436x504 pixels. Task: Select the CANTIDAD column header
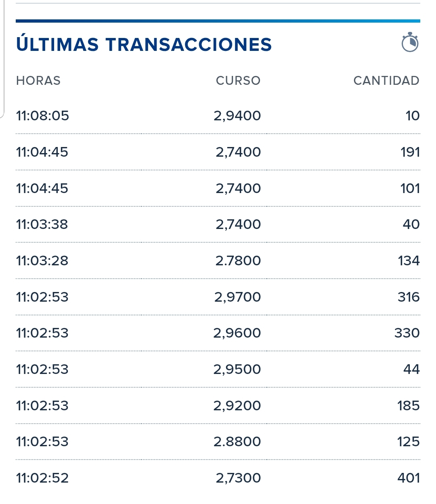pos(386,81)
